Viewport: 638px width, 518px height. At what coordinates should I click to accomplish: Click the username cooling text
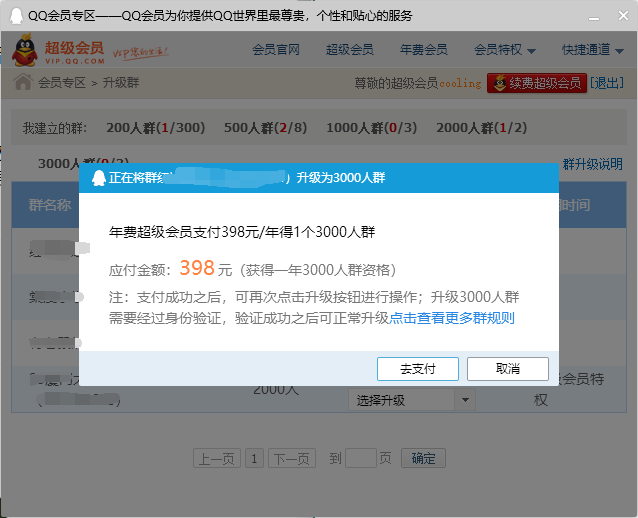pyautogui.click(x=460, y=83)
